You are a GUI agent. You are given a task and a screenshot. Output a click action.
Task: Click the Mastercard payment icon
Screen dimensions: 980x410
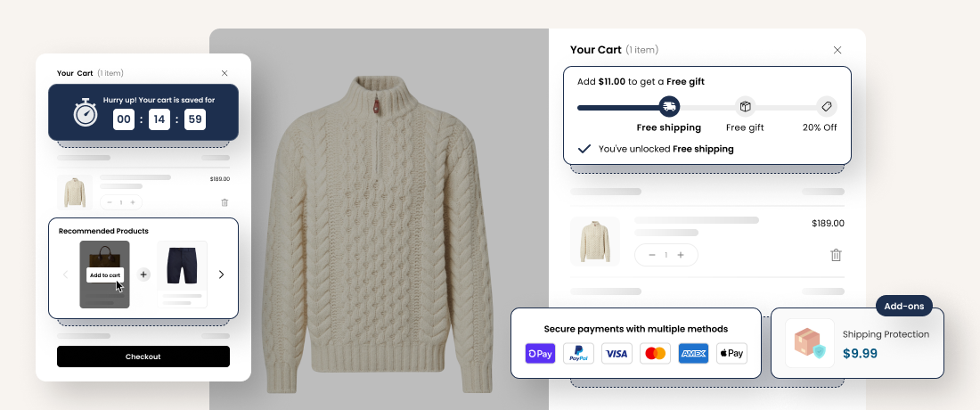click(655, 354)
